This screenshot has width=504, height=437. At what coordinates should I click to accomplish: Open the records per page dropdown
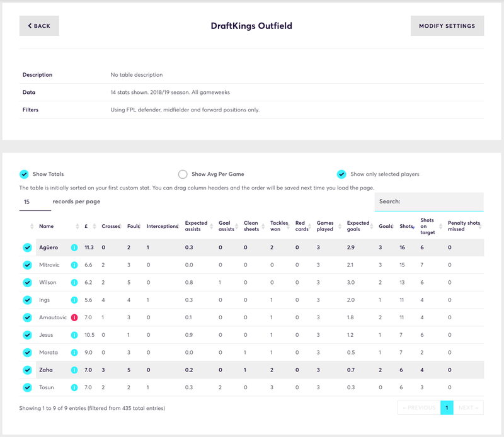click(35, 201)
